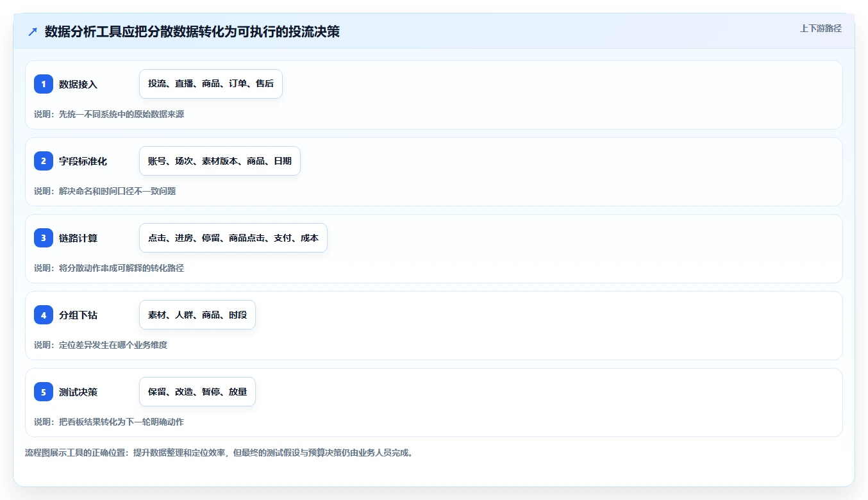
Task: Select the 测试决策 step title
Action: point(78,392)
